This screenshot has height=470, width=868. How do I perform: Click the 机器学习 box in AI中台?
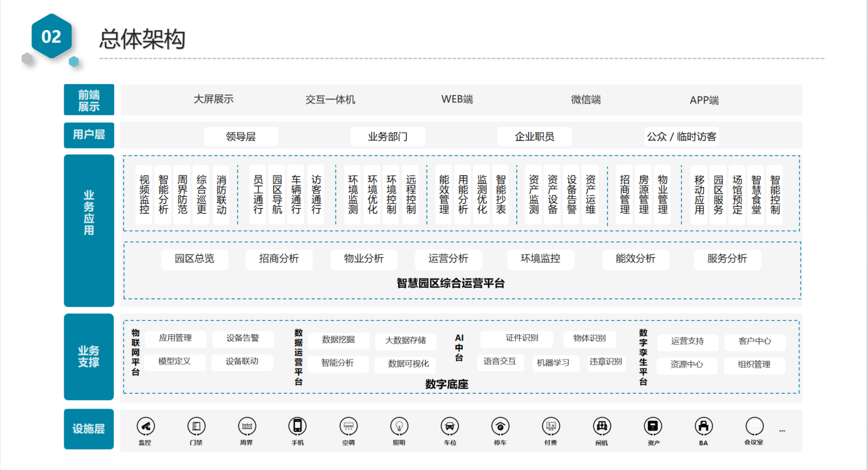553,363
